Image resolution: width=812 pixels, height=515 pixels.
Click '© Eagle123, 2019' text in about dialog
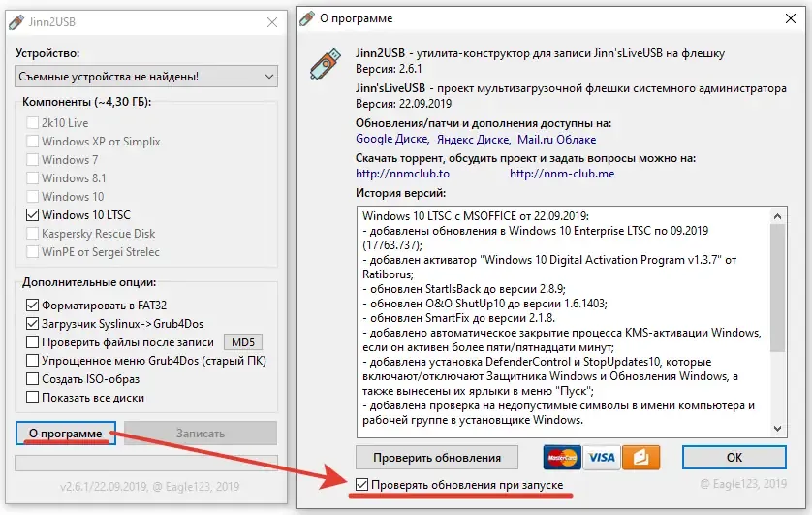coord(743,484)
